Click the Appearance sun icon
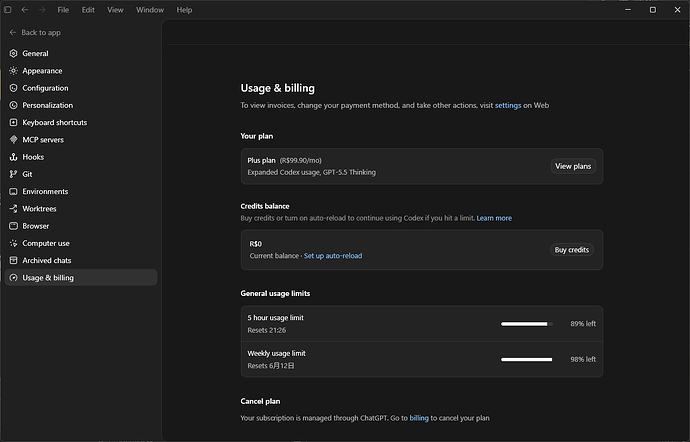 [x=14, y=70]
